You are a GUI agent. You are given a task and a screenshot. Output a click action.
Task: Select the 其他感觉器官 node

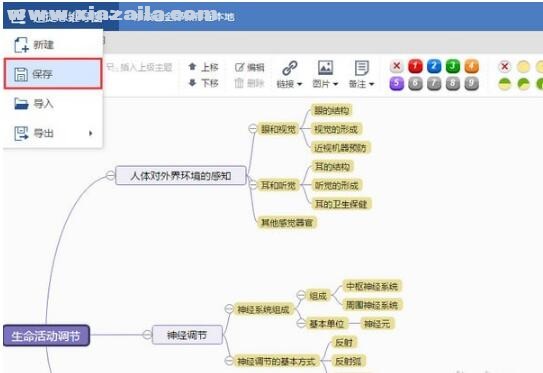point(287,222)
